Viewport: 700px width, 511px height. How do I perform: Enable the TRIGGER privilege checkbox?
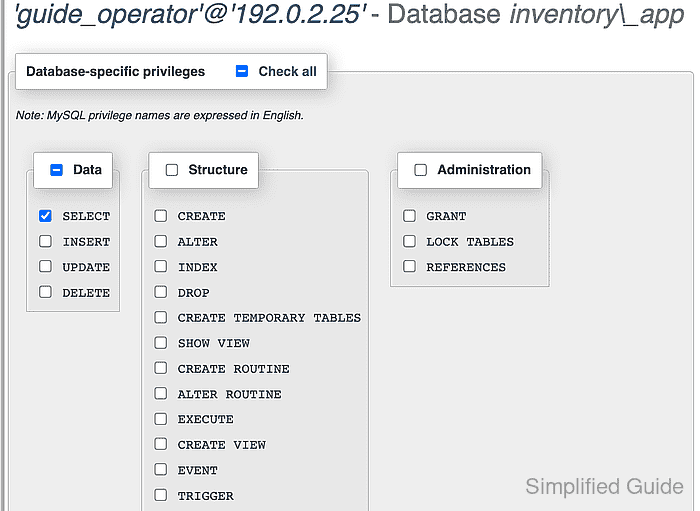coord(161,495)
